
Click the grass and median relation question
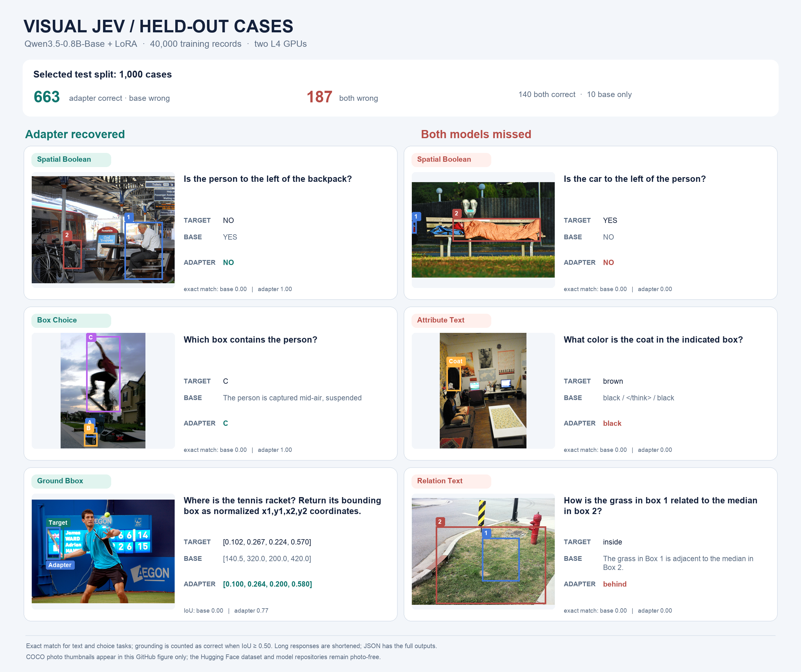660,506
